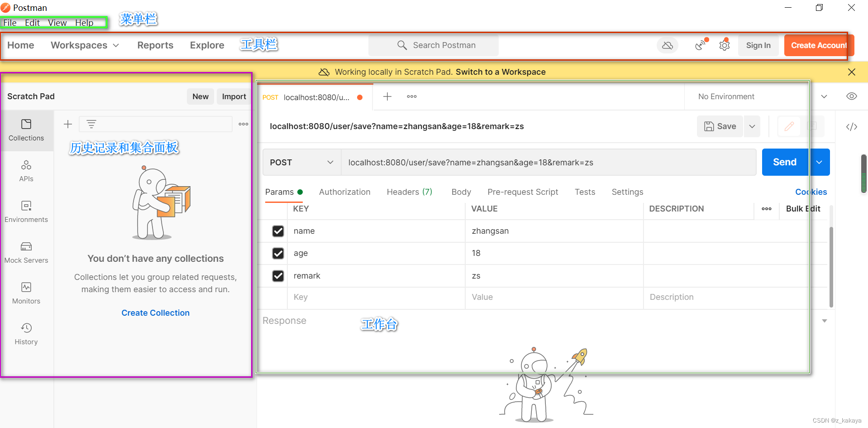The height and width of the screenshot is (428, 868).
Task: Go to Home in the toolbar
Action: point(21,45)
